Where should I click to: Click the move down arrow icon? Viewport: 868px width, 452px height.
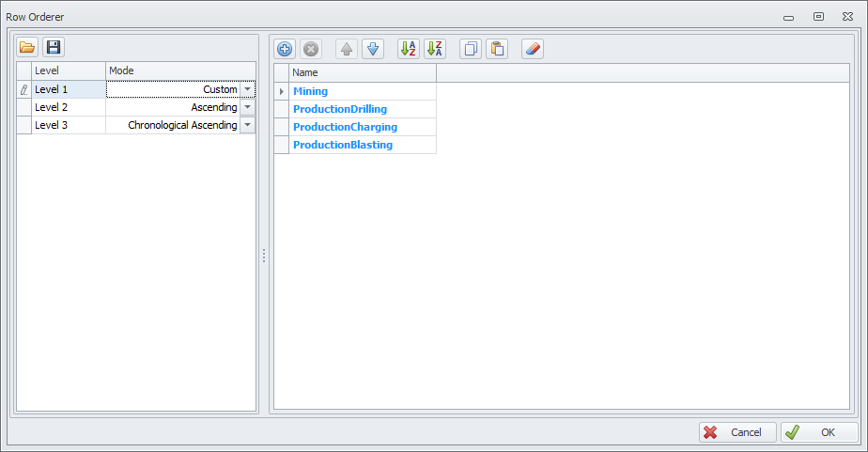click(372, 49)
